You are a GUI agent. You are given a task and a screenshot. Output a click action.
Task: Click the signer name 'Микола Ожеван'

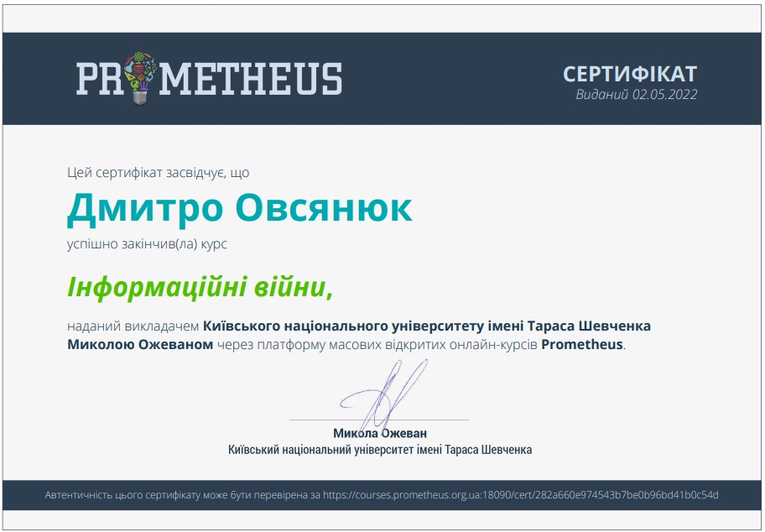[x=380, y=433]
